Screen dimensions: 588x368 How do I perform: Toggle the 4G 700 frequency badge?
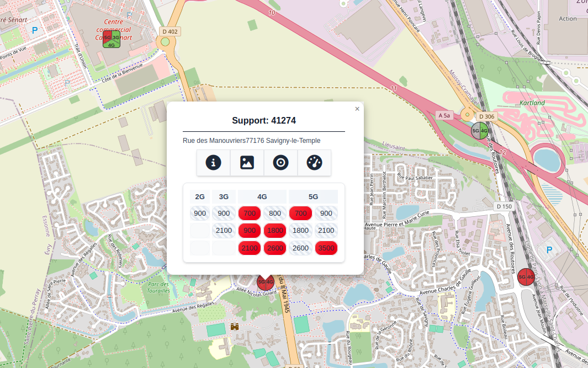(250, 214)
